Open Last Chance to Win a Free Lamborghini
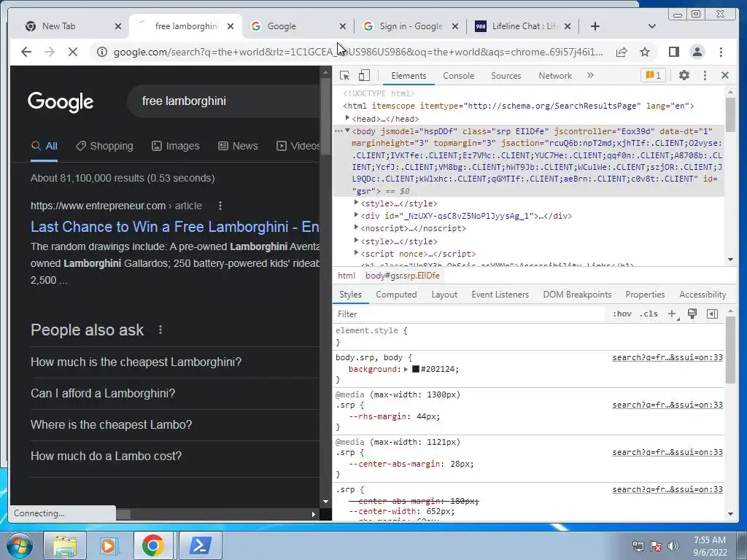Screen dimensions: 747x560 coord(175,227)
